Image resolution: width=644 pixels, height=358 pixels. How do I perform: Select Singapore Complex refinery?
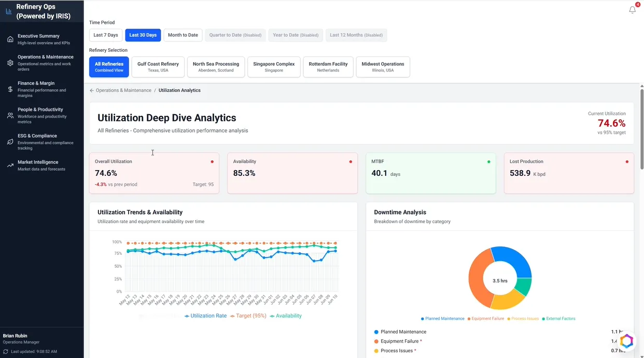[x=274, y=67]
